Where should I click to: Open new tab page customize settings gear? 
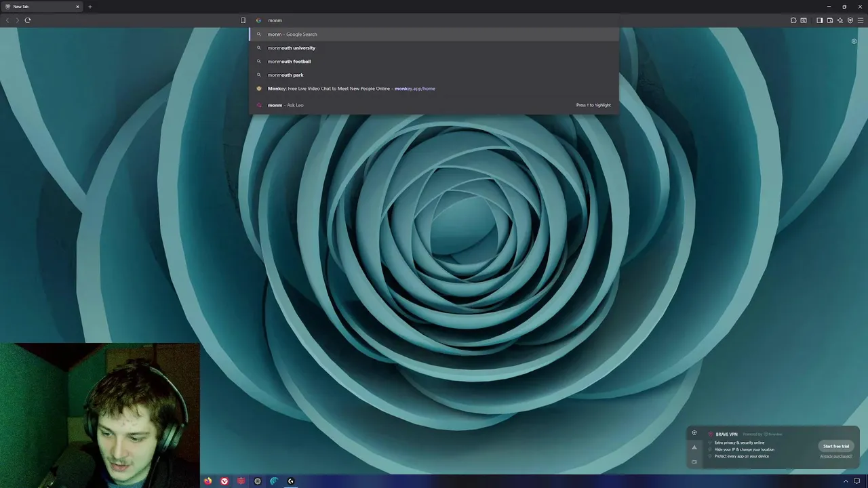[854, 41]
